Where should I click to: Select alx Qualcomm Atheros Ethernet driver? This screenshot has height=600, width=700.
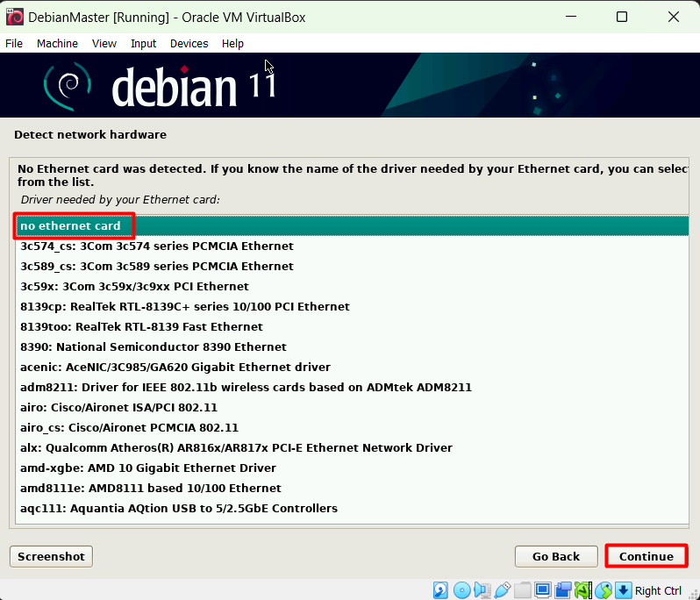click(x=352, y=447)
